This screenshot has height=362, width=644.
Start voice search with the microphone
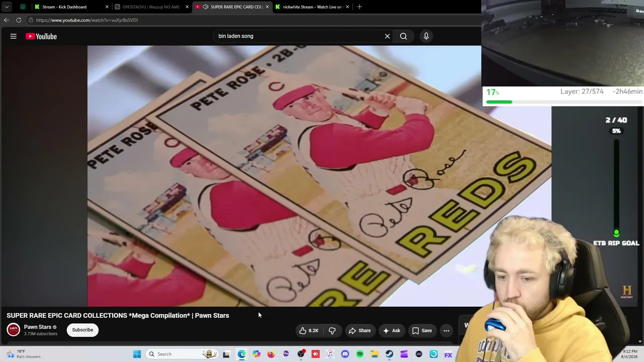pyautogui.click(x=426, y=36)
